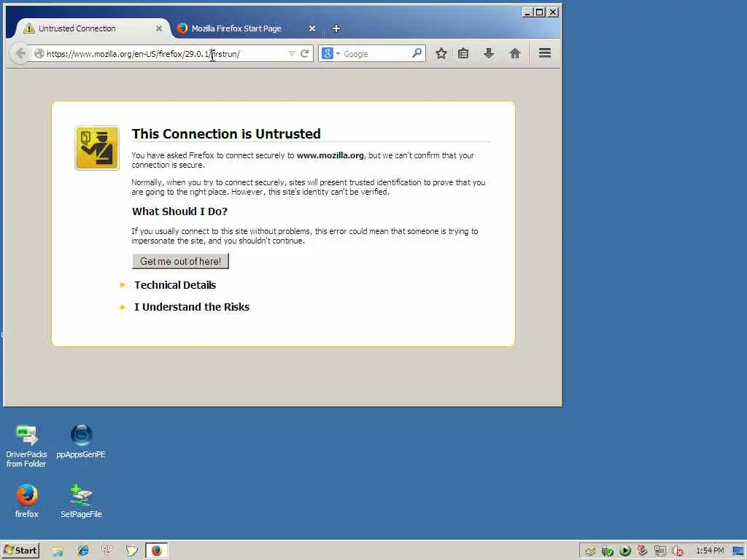Open Internet Explorer from the taskbar
This screenshot has width=747, height=560.
click(x=83, y=551)
